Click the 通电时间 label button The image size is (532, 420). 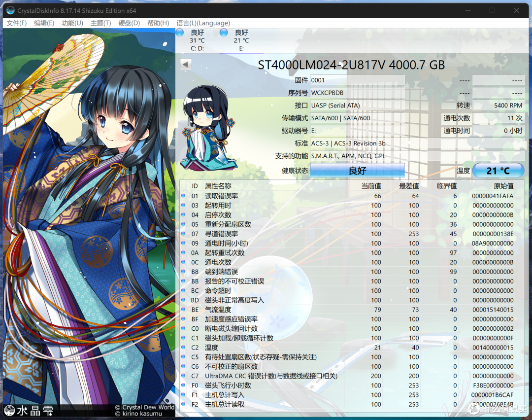click(x=456, y=130)
